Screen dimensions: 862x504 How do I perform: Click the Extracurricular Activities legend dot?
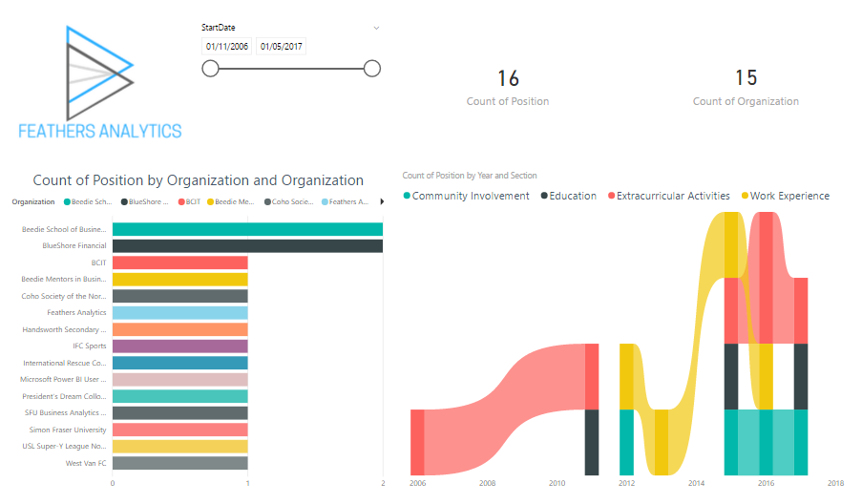pyautogui.click(x=611, y=196)
